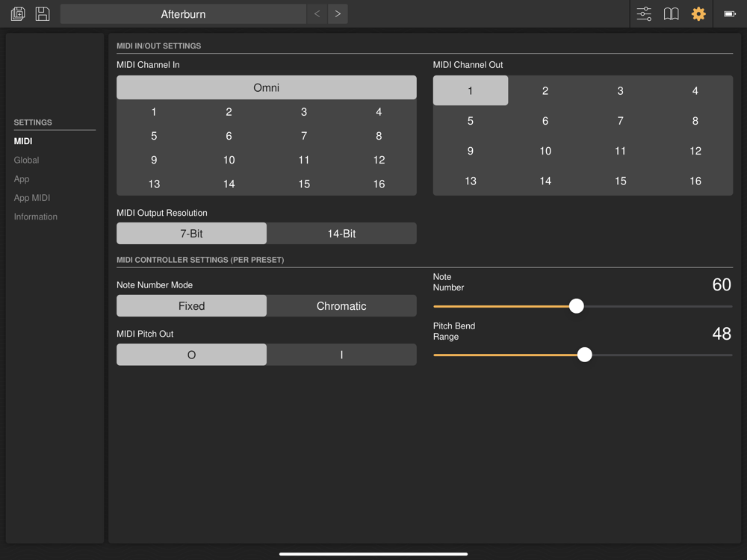The image size is (747, 560).
Task: Set MIDI Channel In to 10
Action: [x=229, y=160]
